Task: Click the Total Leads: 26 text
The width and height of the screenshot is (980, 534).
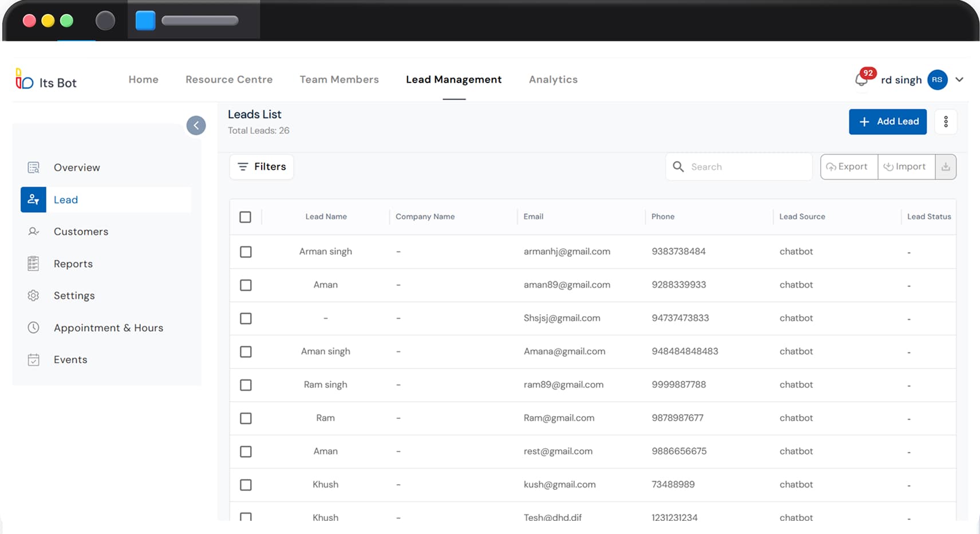Action: (x=259, y=131)
